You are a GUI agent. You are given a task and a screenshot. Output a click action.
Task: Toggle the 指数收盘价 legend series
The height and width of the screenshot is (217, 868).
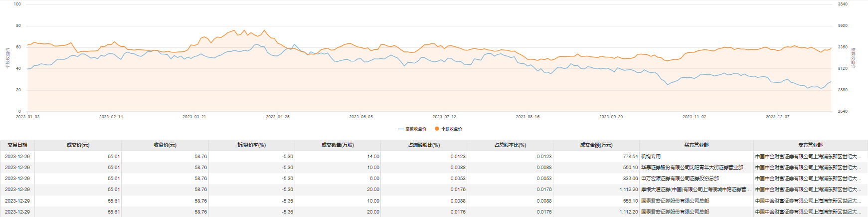(412, 129)
